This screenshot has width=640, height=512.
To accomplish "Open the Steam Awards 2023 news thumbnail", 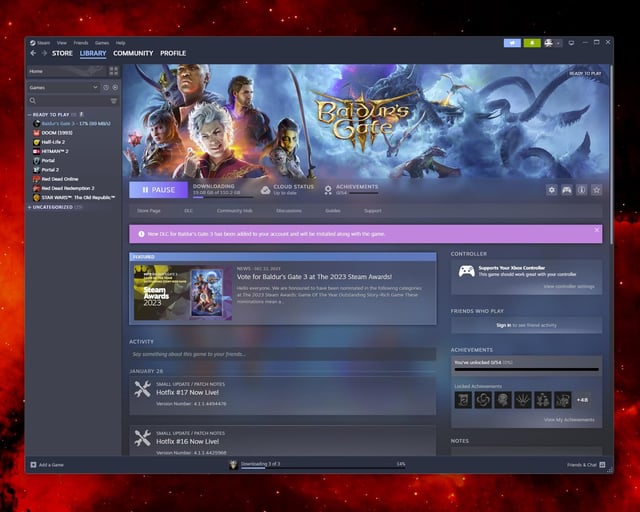I will (183, 292).
